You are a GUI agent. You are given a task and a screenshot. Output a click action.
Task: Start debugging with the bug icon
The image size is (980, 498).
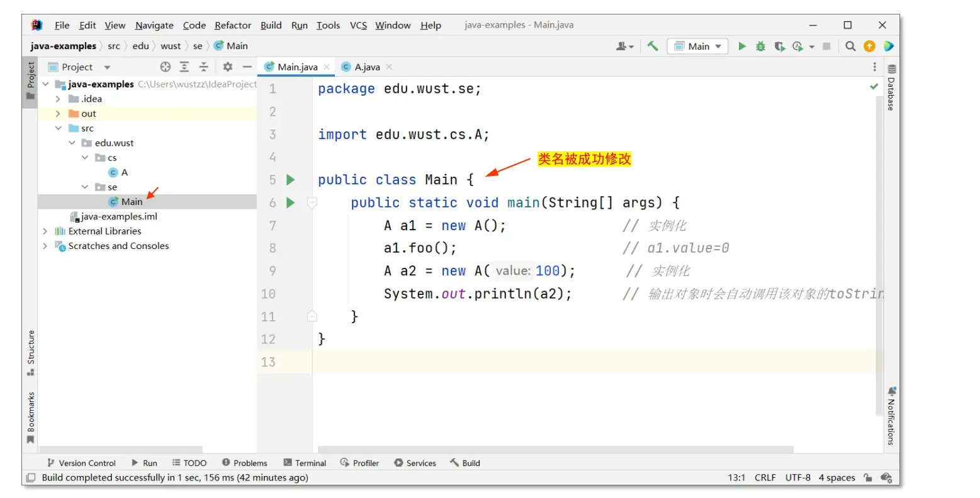760,46
